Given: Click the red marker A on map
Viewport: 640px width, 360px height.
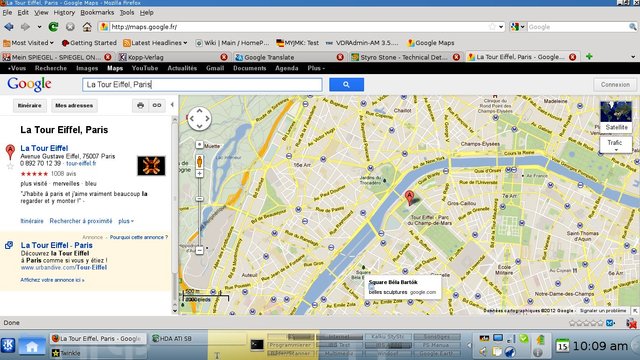Looking at the screenshot, I should pyautogui.click(x=409, y=198).
